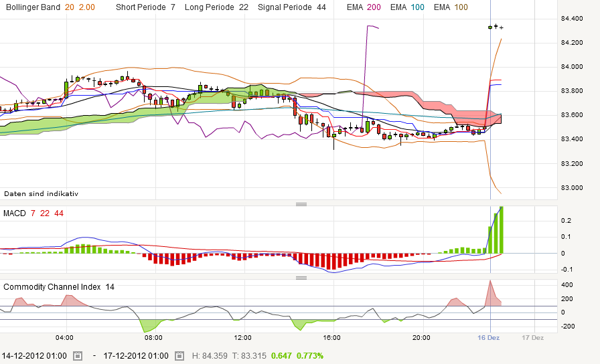The width and height of the screenshot is (600, 364).
Task: Click the Bollinger Band label
Action: coord(33,7)
